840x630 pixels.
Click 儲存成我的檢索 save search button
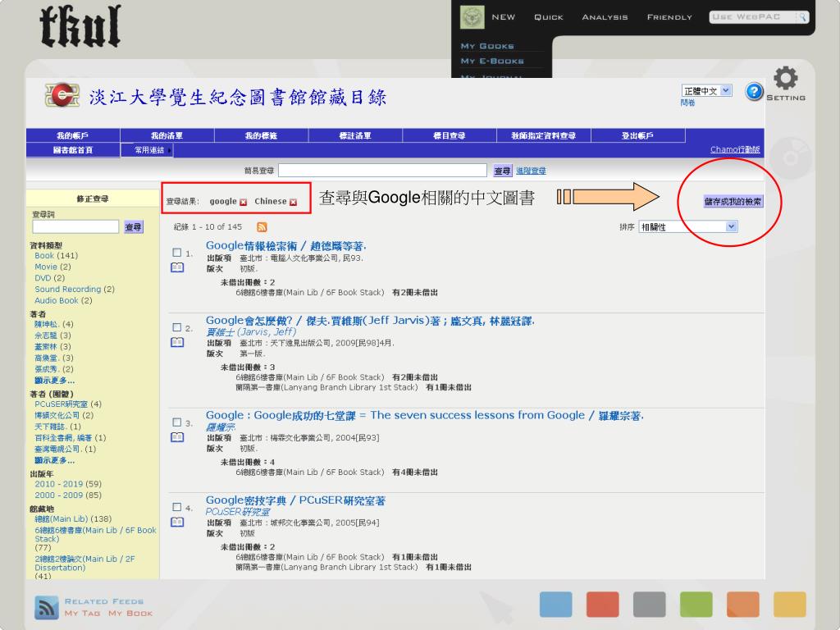tap(733, 202)
